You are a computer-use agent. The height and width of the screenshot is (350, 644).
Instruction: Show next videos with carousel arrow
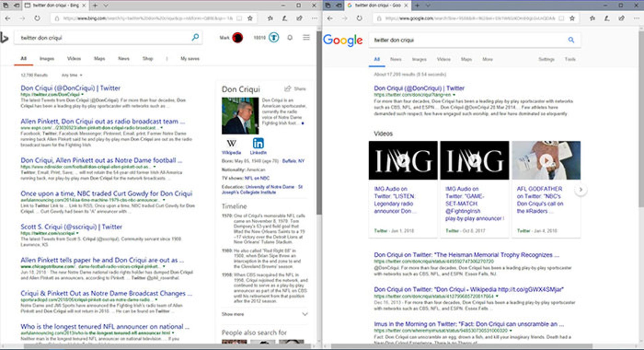click(x=581, y=190)
